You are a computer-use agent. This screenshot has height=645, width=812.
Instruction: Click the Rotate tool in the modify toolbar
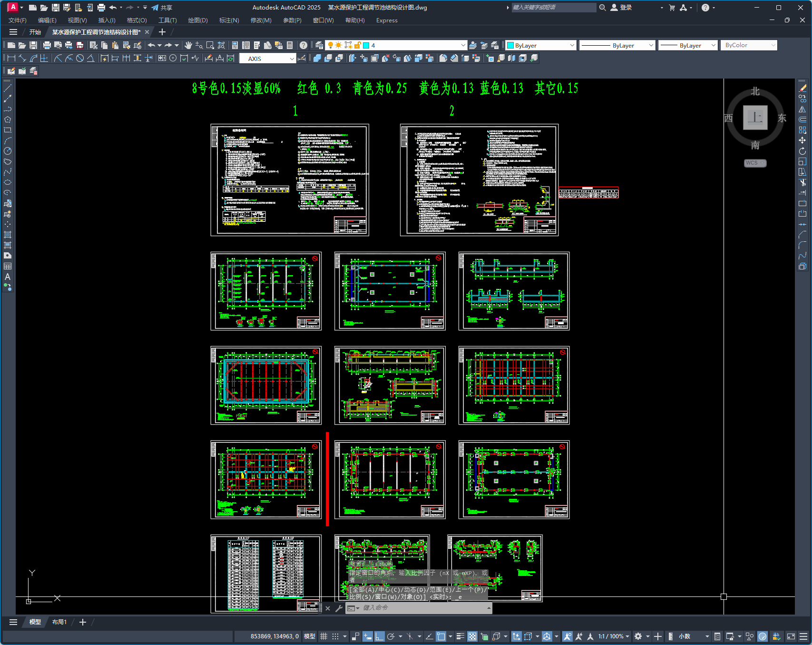[802, 151]
